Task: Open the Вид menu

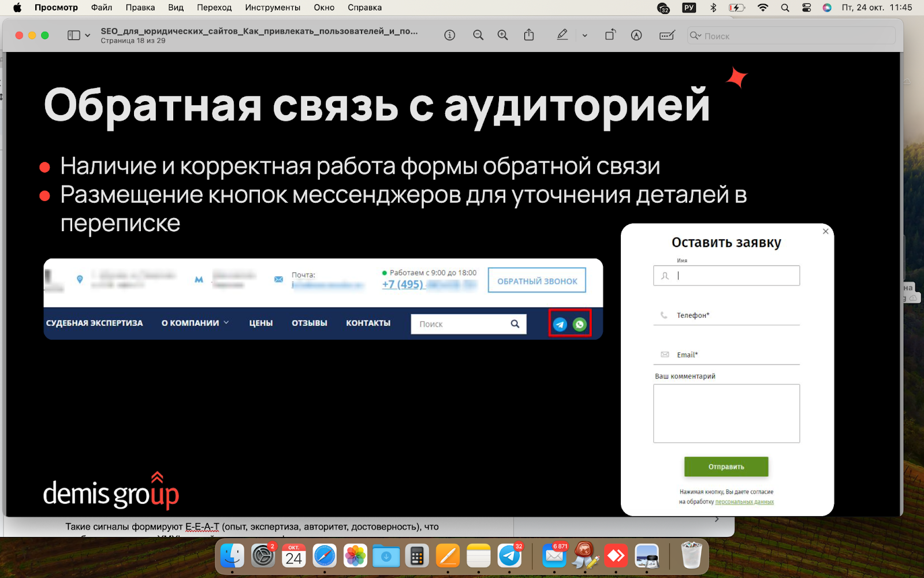Action: coord(176,8)
